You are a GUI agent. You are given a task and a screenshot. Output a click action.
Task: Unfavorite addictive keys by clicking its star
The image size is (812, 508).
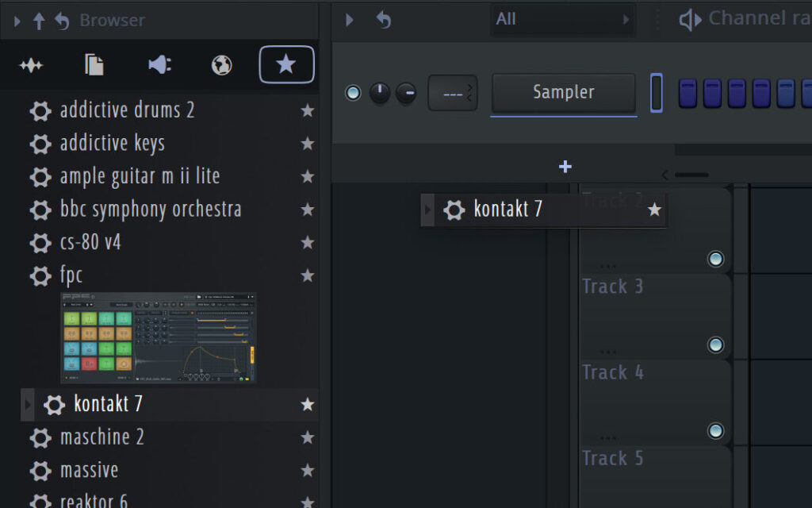(308, 144)
